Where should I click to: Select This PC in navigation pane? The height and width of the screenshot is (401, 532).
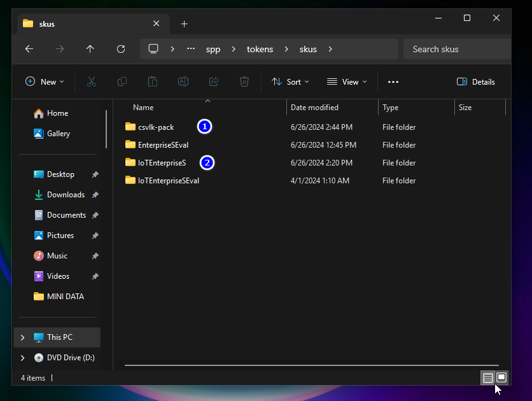click(x=57, y=337)
